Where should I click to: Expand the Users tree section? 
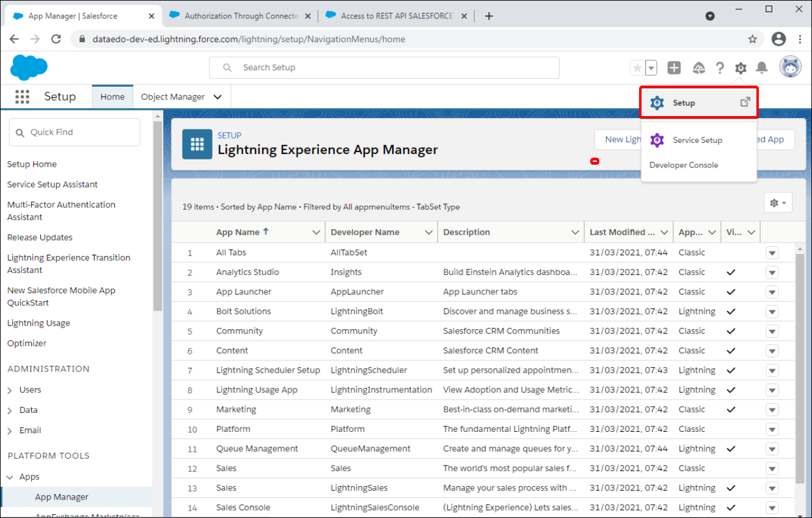[10, 390]
